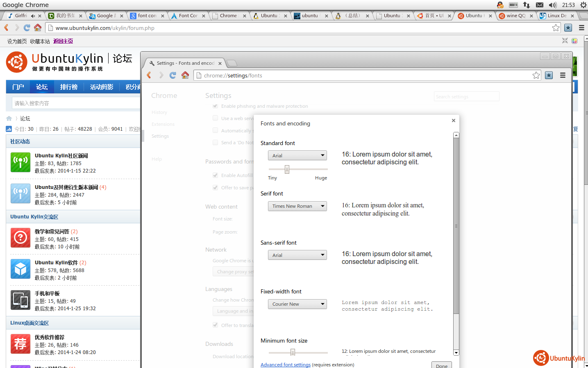Toggle phishing and malware protection checkbox
The height and width of the screenshot is (368, 588).
[x=215, y=106]
